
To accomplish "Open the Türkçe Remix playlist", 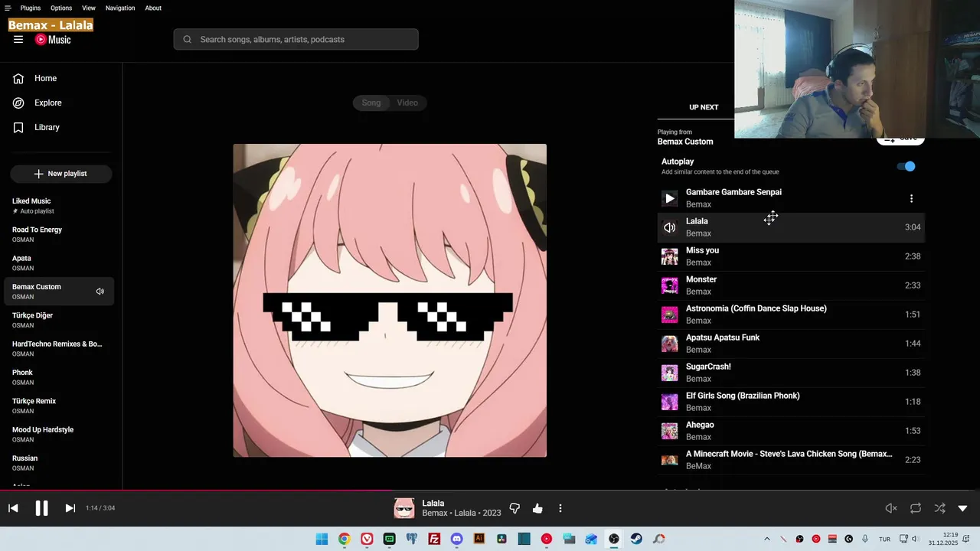I will point(59,406).
